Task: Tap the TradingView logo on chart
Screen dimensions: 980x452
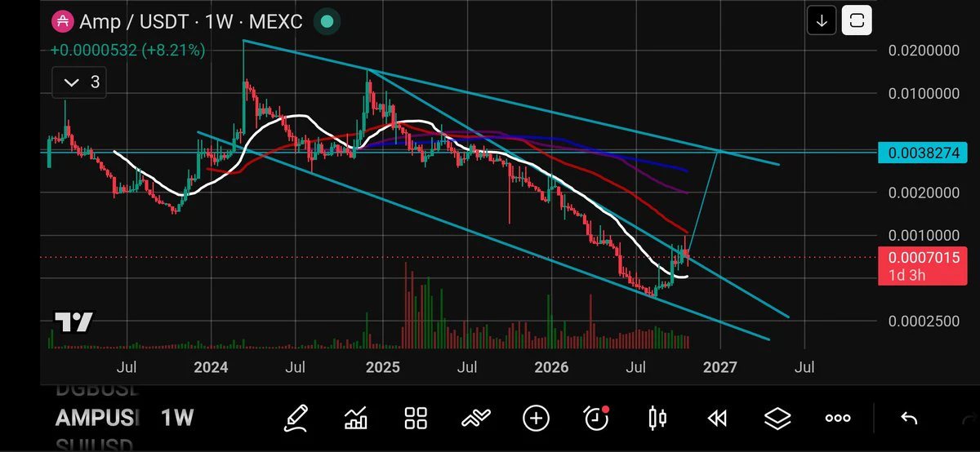Action: pos(73,321)
